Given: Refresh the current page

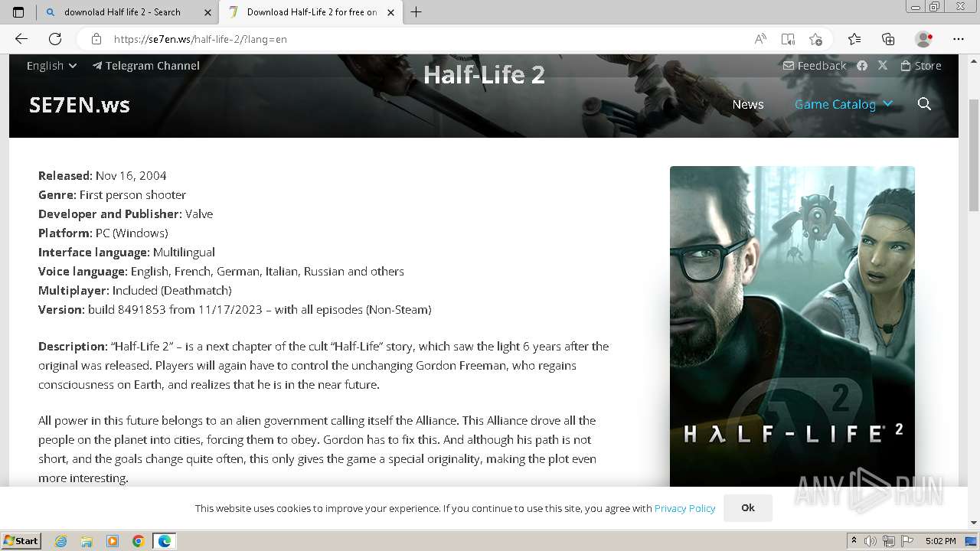Looking at the screenshot, I should tap(55, 39).
